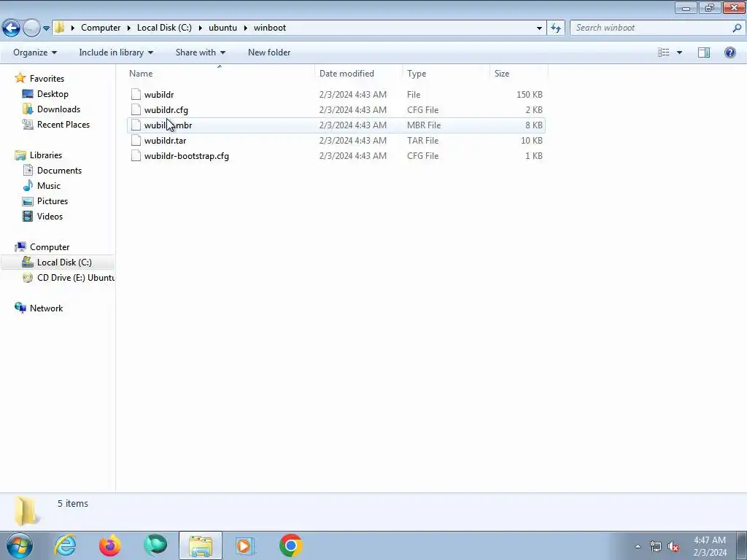Select the wubildr.tar file

[x=165, y=141]
